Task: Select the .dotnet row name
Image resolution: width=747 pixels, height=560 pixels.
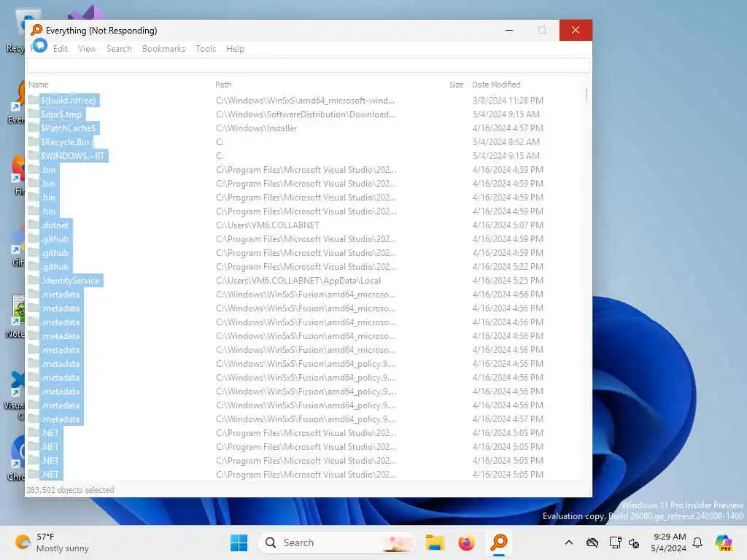Action: 55,225
